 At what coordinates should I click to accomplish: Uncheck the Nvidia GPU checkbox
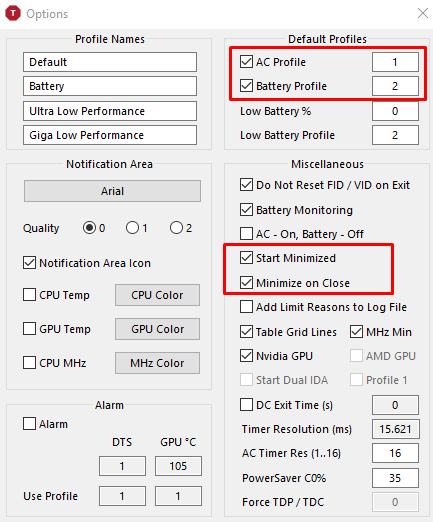click(x=246, y=356)
